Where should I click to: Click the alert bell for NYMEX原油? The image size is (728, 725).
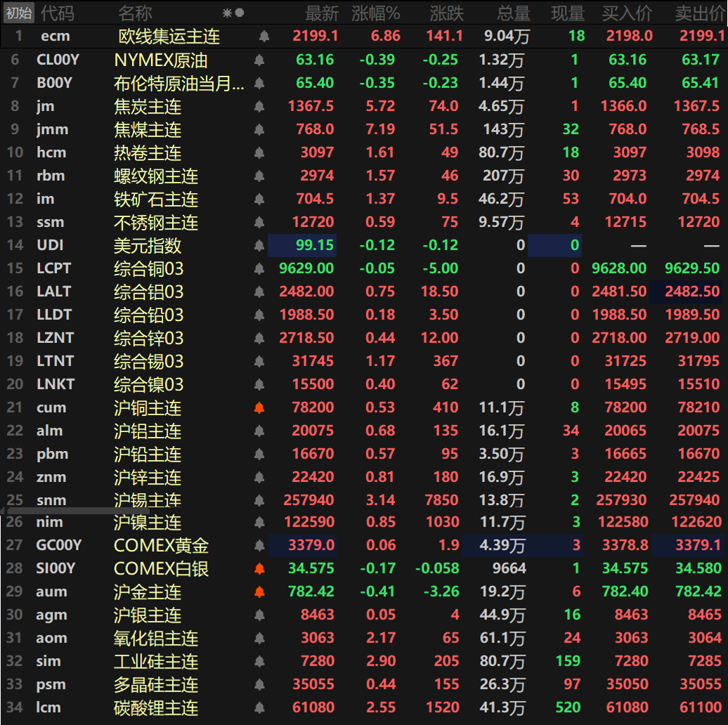tap(259, 60)
